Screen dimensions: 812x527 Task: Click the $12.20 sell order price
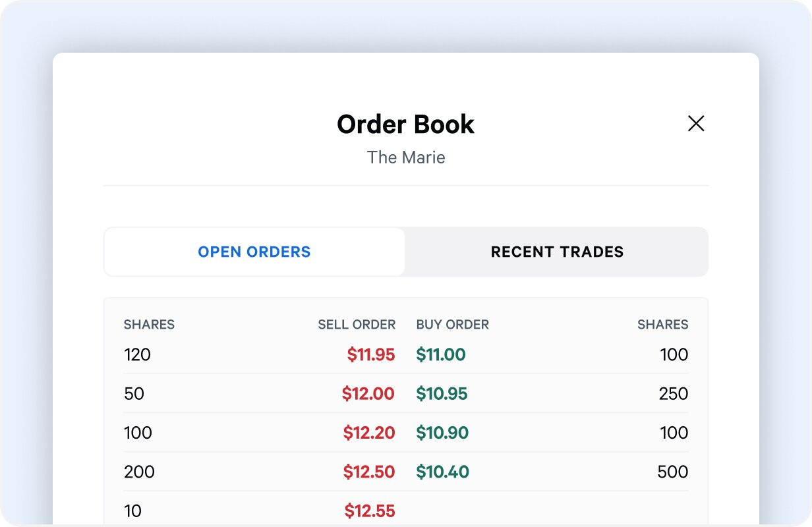tap(370, 433)
